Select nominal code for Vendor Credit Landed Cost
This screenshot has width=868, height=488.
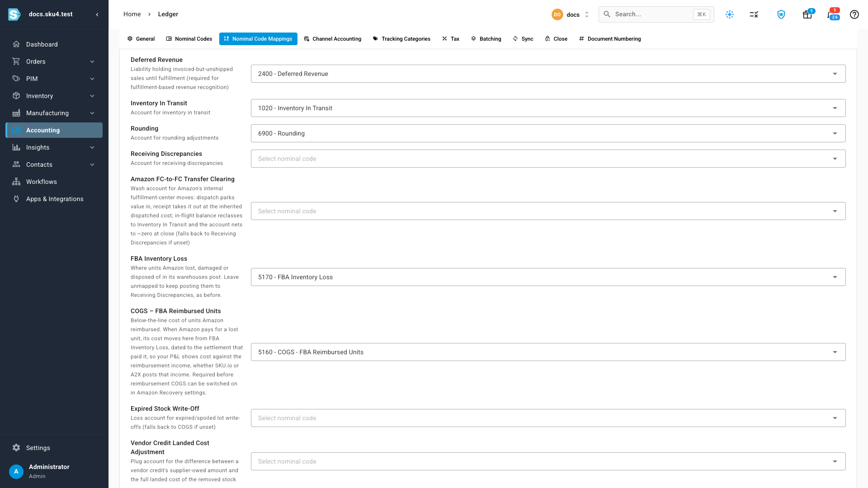548,461
